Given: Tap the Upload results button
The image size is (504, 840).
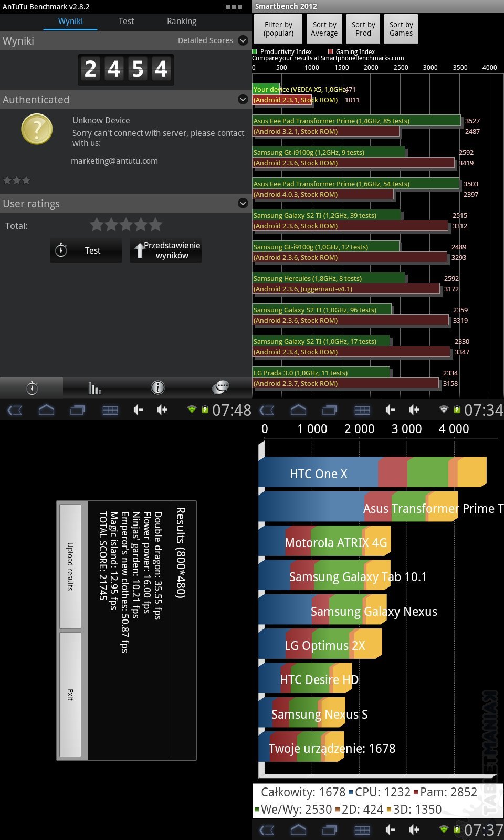Looking at the screenshot, I should pos(70,566).
